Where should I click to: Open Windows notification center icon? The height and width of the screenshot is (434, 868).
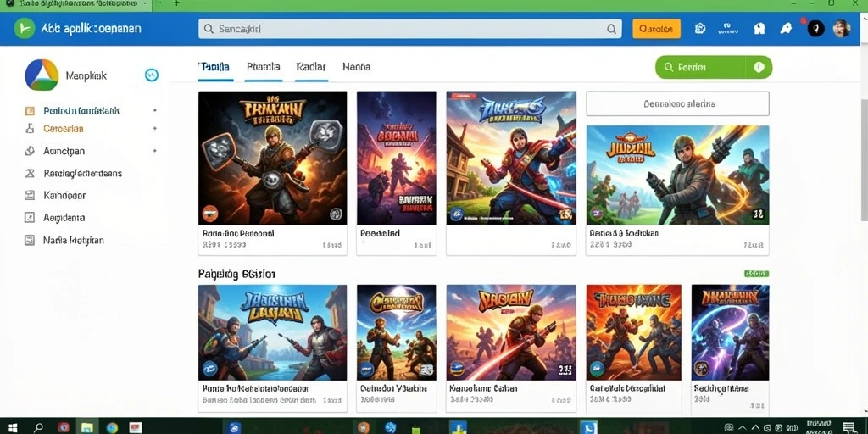849,427
